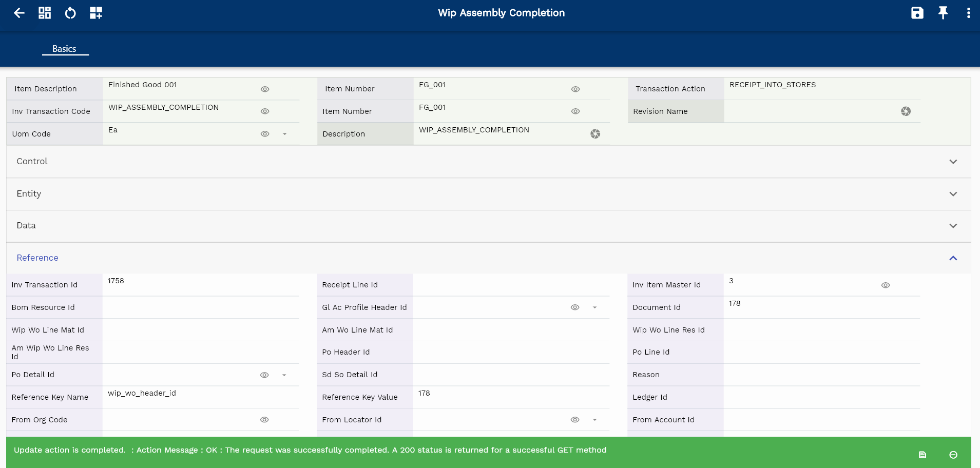Image resolution: width=980 pixels, height=468 pixels.
Task: Click the refresh icon in header
Action: pyautogui.click(x=70, y=13)
